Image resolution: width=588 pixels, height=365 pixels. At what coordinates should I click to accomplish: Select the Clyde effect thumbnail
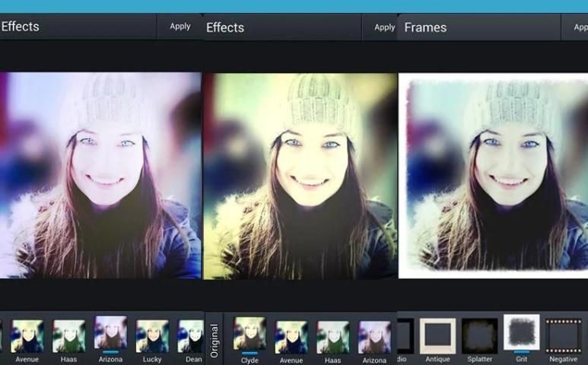(250, 334)
